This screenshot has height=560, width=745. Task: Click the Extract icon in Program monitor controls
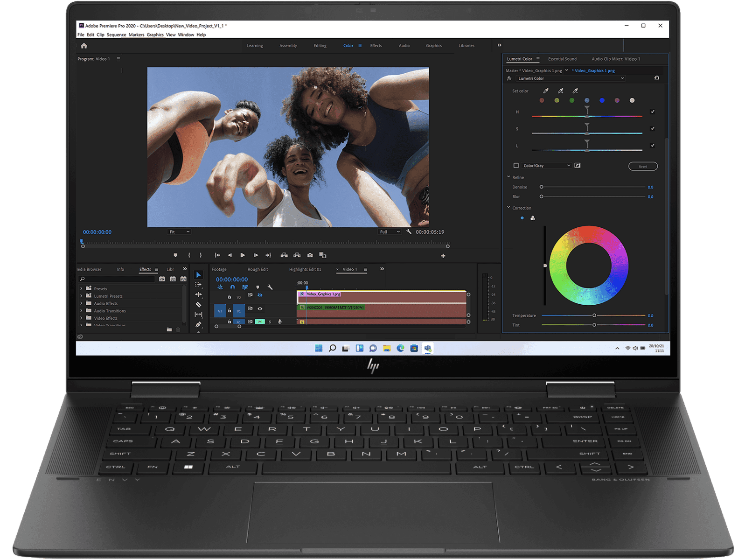pyautogui.click(x=297, y=255)
